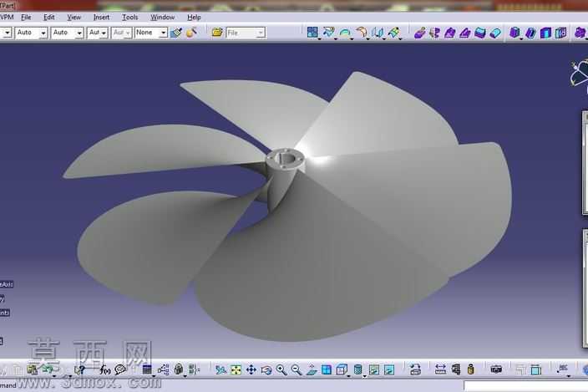Open the Insert menu
This screenshot has width=588, height=392.
tap(101, 18)
